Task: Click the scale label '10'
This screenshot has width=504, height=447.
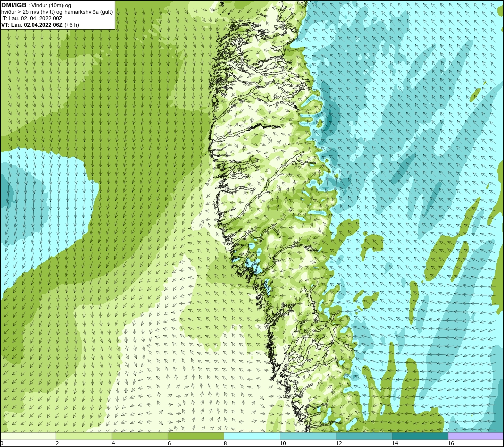Action: 283,444
